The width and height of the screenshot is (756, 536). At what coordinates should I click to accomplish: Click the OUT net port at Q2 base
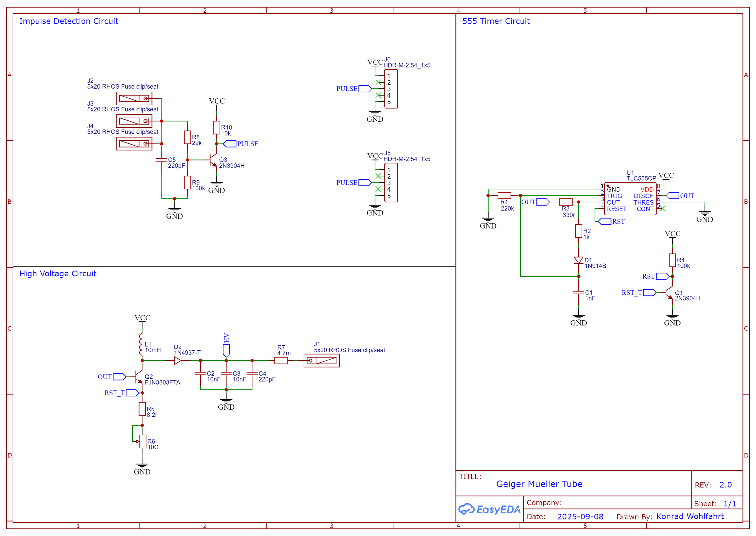119,377
